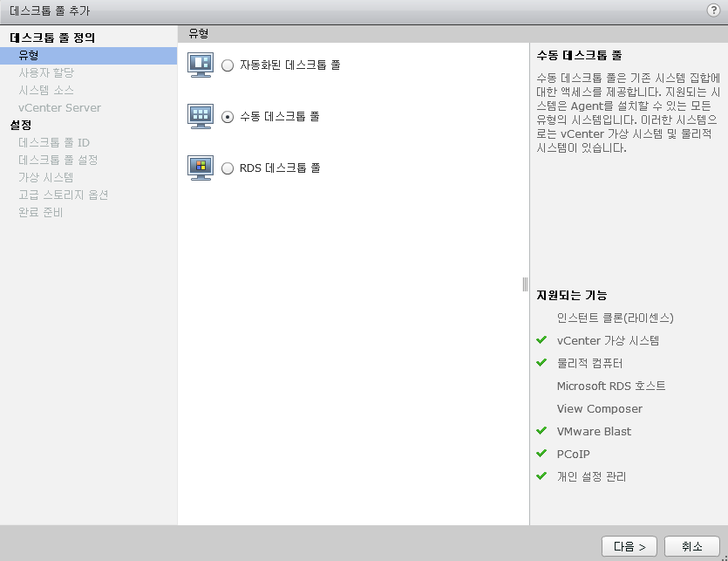728x561 pixels.
Task: Open the 완료 준비 step
Action: coord(40,212)
